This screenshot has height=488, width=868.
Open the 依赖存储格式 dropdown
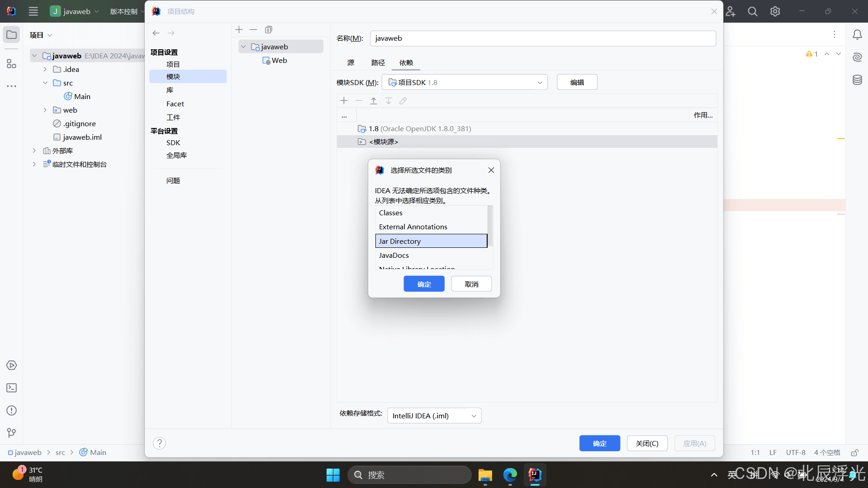[434, 416]
